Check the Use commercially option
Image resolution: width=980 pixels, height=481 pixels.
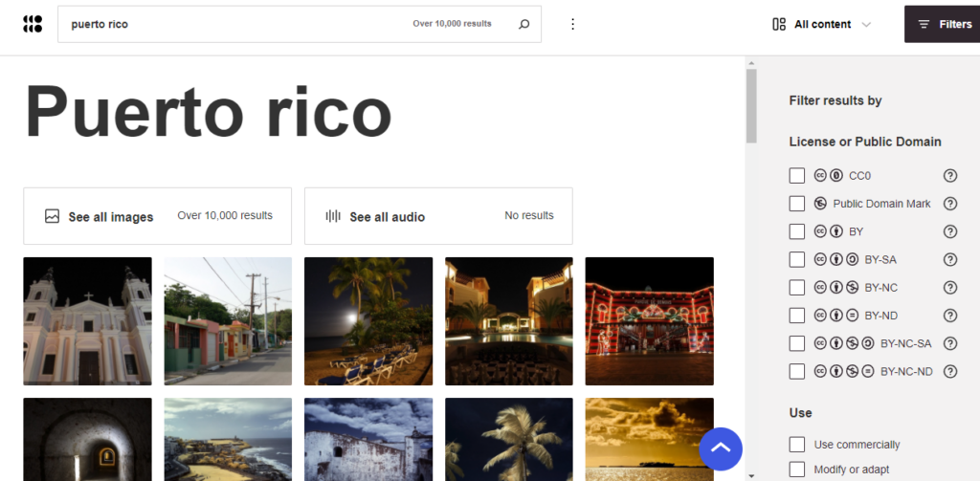[797, 444]
